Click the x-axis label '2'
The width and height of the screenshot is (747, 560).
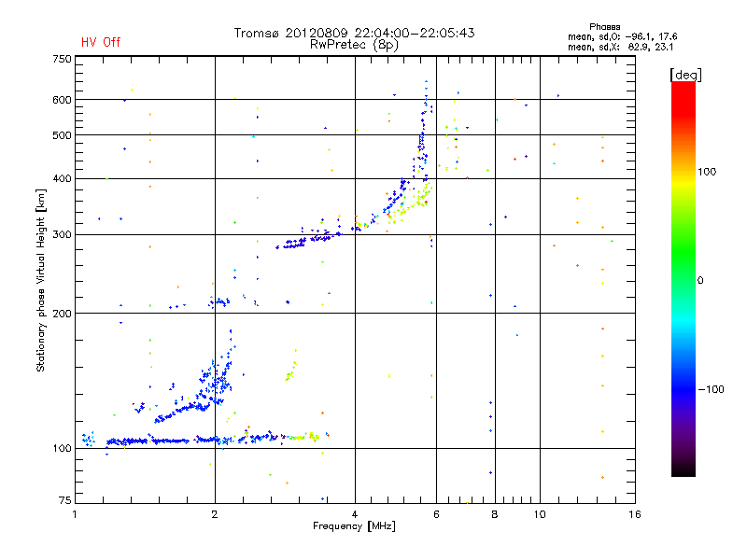click(215, 514)
